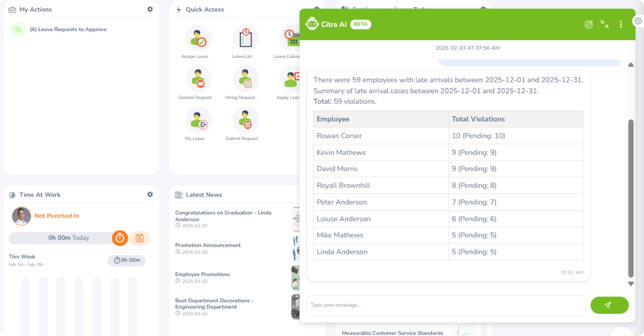644x336 pixels.
Task: Read the Employee Promotions news article
Action: click(x=202, y=274)
